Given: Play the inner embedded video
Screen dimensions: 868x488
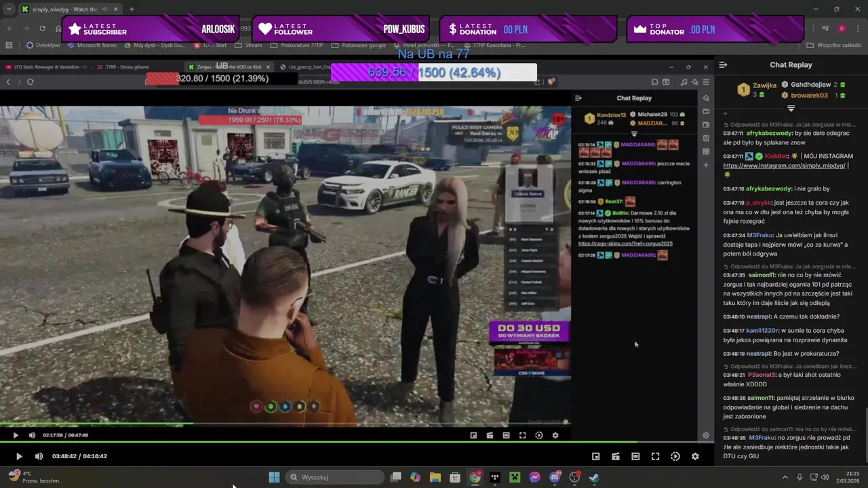Looking at the screenshot, I should (x=16, y=435).
